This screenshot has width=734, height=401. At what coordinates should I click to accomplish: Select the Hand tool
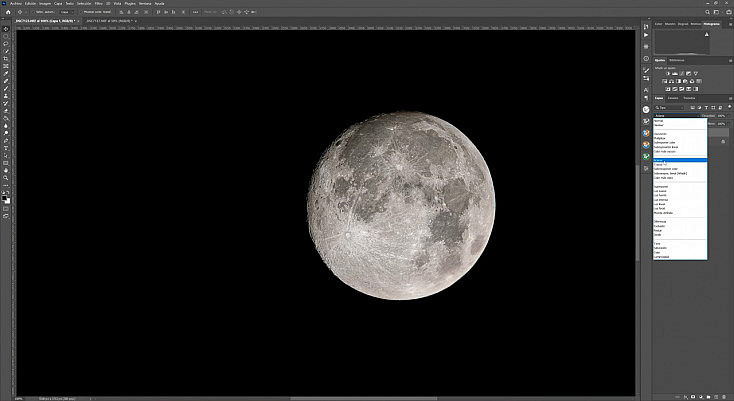pyautogui.click(x=6, y=171)
